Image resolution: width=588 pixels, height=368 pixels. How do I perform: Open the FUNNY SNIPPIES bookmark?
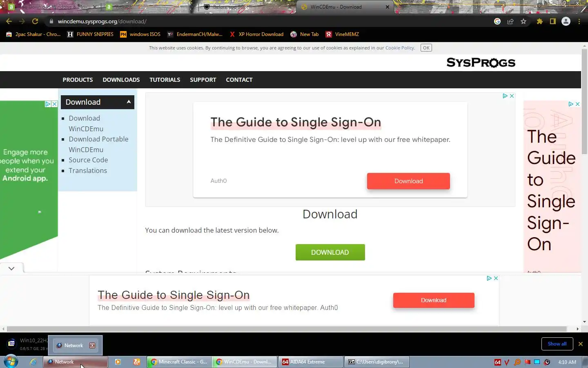click(90, 34)
